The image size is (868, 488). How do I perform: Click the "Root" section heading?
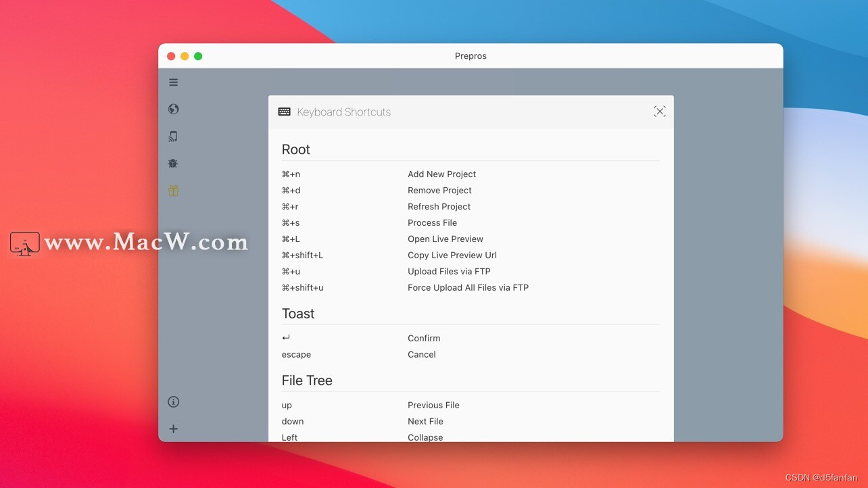click(x=295, y=149)
